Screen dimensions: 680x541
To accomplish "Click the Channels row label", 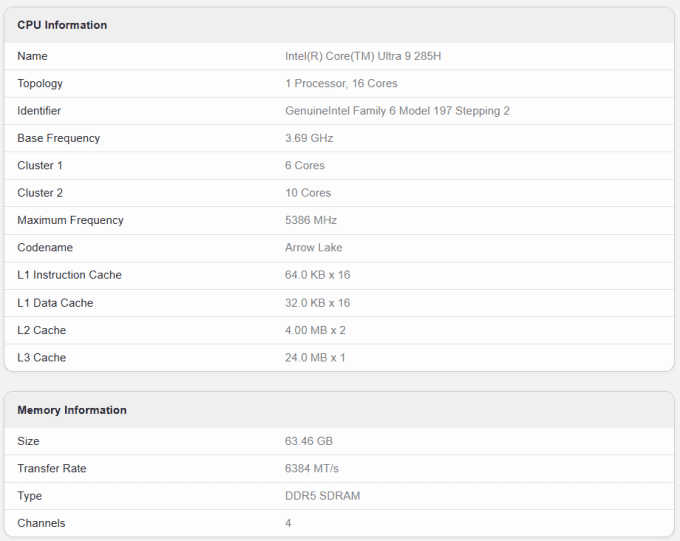I will (x=41, y=523).
